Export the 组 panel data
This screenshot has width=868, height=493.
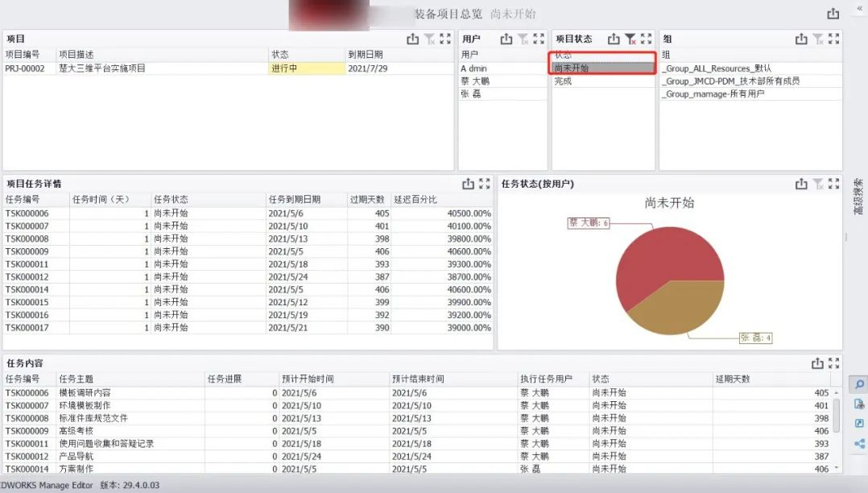pyautogui.click(x=802, y=39)
